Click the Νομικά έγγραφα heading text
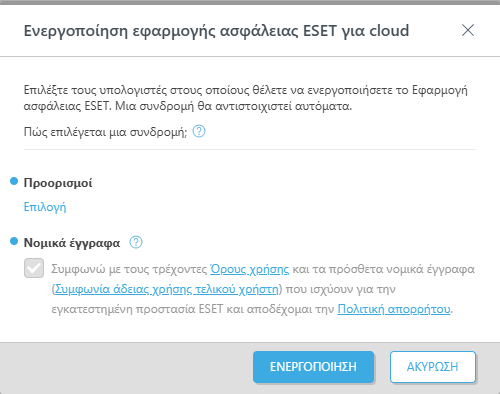 [x=72, y=243]
